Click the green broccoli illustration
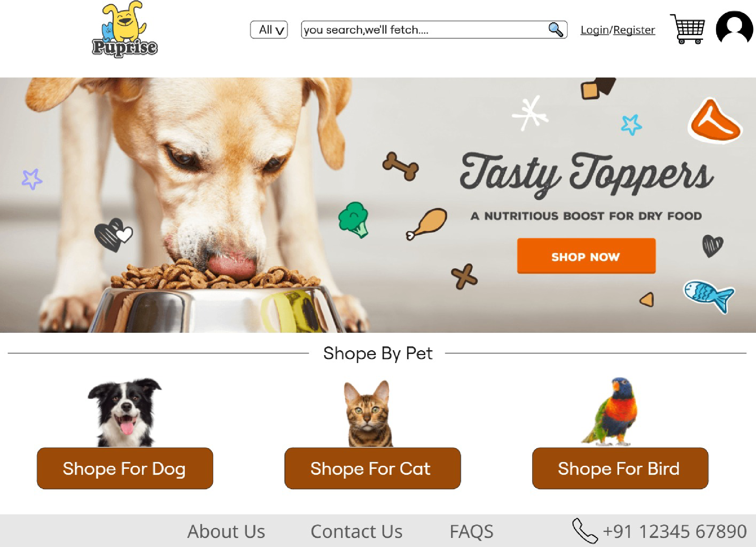Screen dimensions: 756x547 [x=354, y=219]
